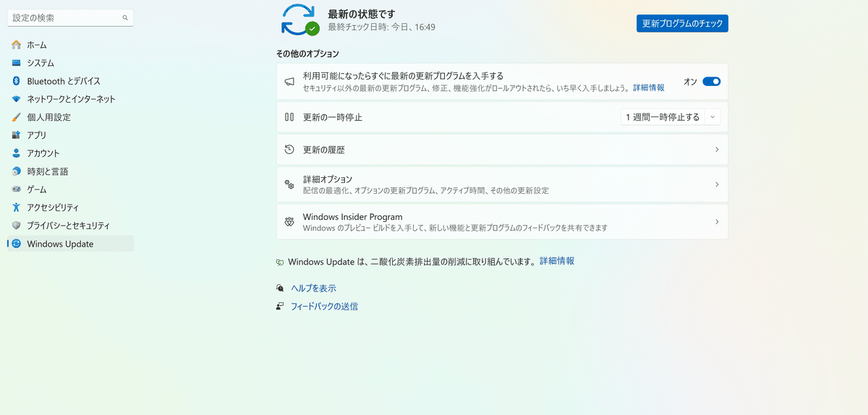Click the history clock icon beside 更新の履歴
The height and width of the screenshot is (415, 868).
289,150
